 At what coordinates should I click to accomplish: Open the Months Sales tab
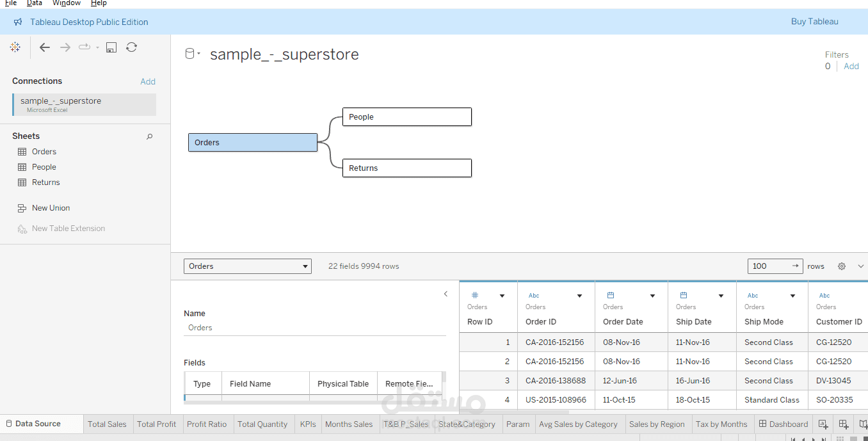click(x=349, y=424)
